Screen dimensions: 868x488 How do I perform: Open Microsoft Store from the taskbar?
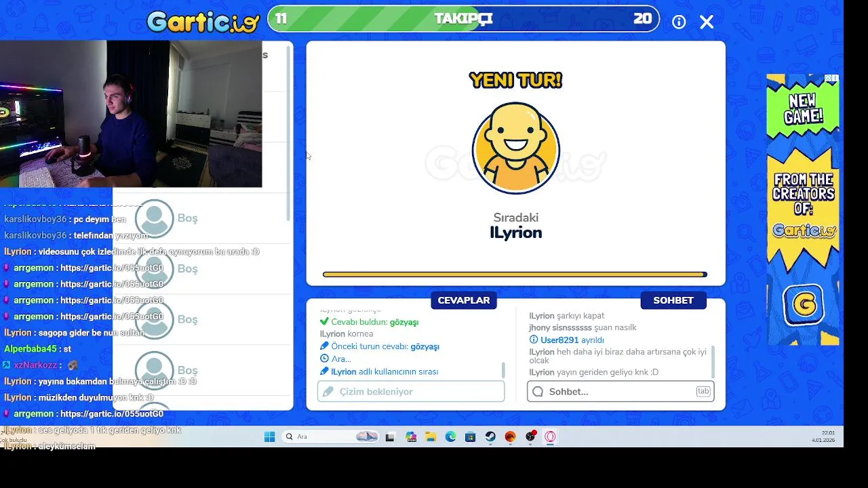470,437
